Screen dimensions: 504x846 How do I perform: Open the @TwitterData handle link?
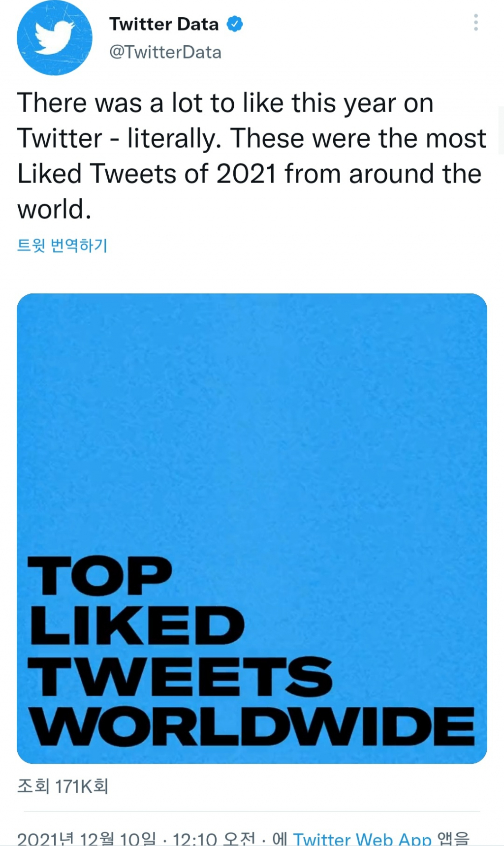tap(165, 52)
